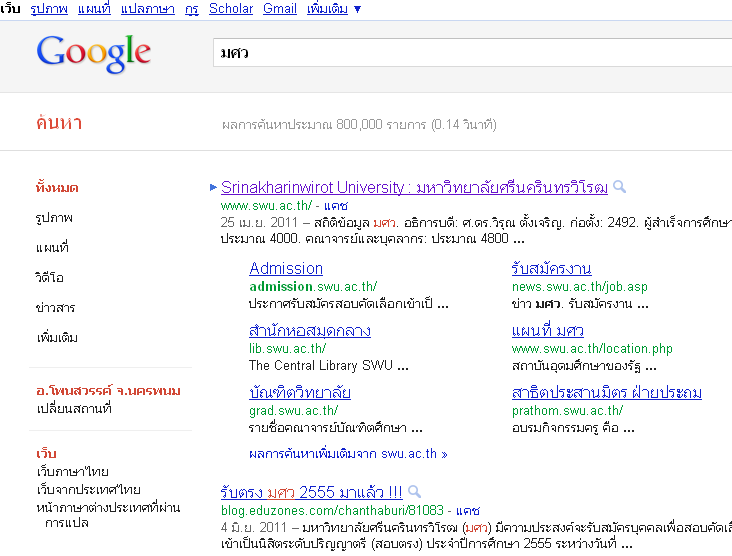The height and width of the screenshot is (556, 732).
Task: Select รูปภาพ filter in the left sidebar
Action: pyautogui.click(x=54, y=218)
